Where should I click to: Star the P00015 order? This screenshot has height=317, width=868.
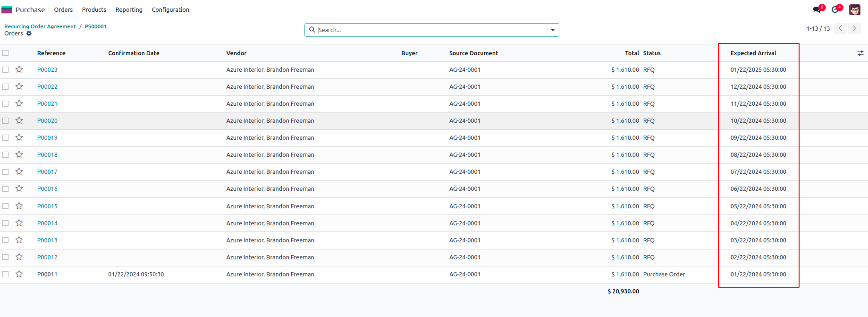tap(19, 206)
